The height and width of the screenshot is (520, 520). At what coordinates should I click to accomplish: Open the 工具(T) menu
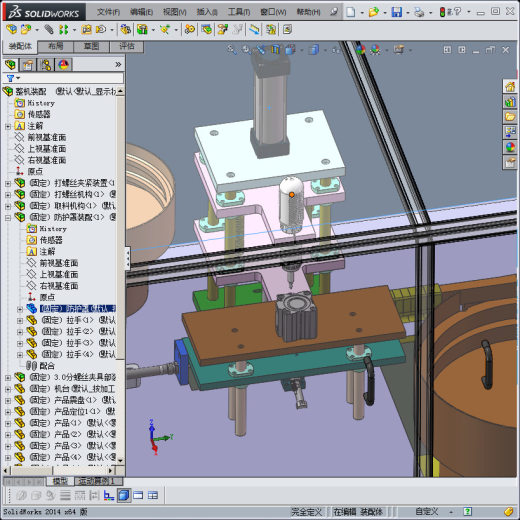tap(239, 12)
